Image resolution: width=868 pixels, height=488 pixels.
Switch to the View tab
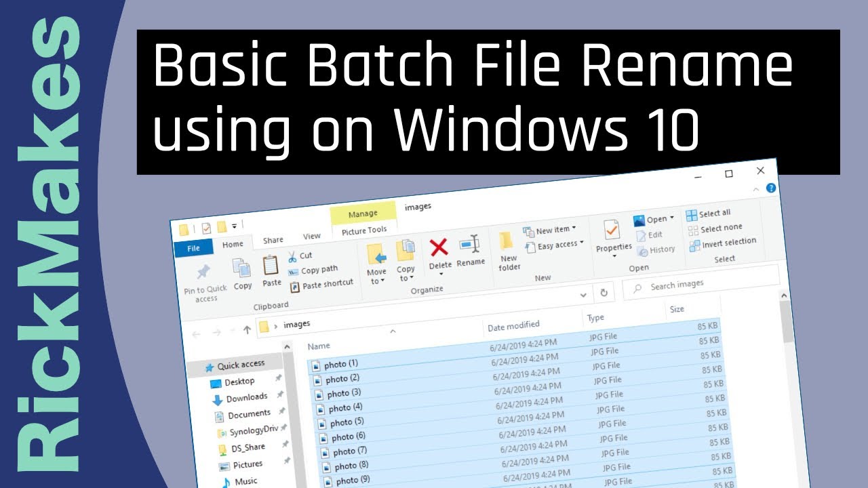(312, 236)
